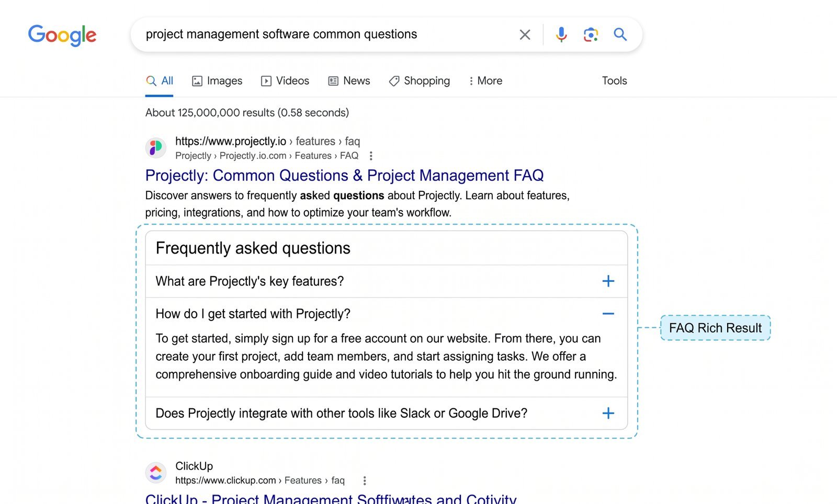Select the All results tab
The height and width of the screenshot is (504, 837).
coord(160,81)
